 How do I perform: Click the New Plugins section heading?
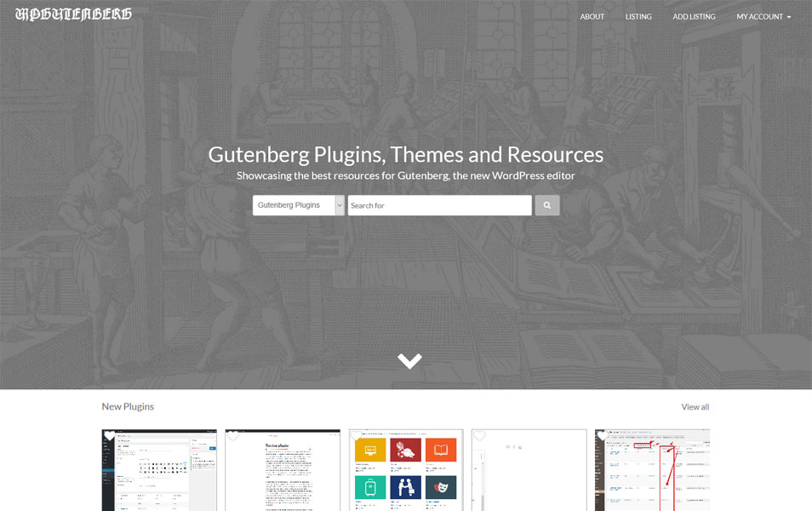pos(128,407)
